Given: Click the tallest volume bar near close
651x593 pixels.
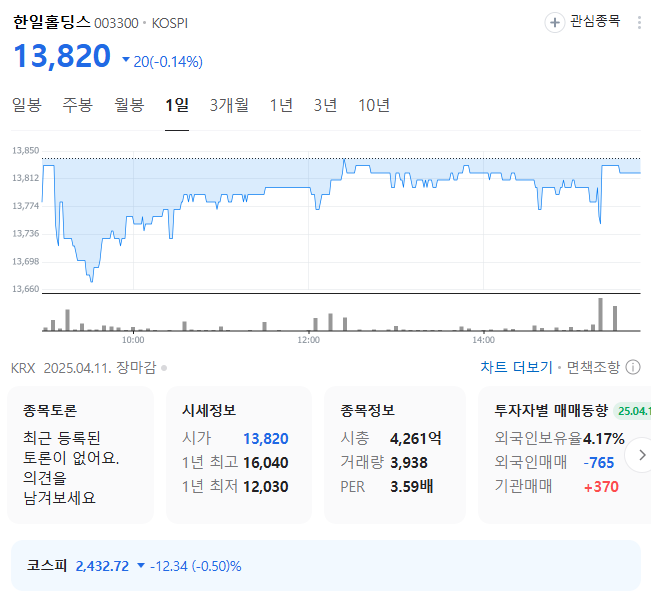Looking at the screenshot, I should coord(600,314).
